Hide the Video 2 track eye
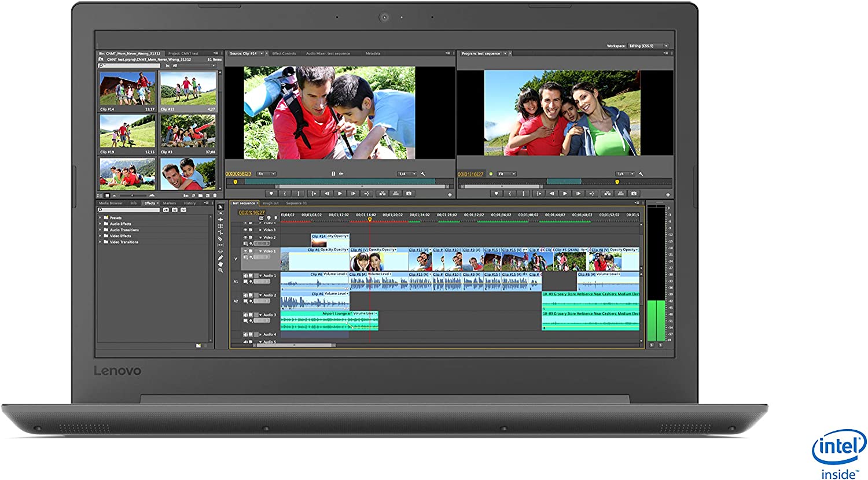 point(245,237)
